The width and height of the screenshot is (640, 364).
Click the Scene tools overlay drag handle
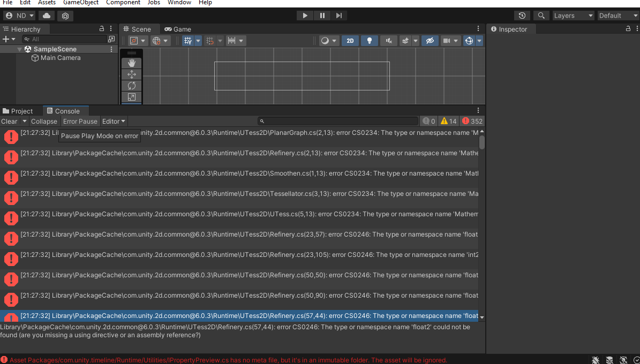point(131,53)
